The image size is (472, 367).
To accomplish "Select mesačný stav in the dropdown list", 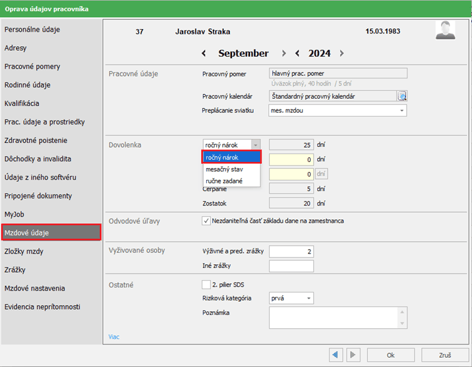I will pos(231,169).
